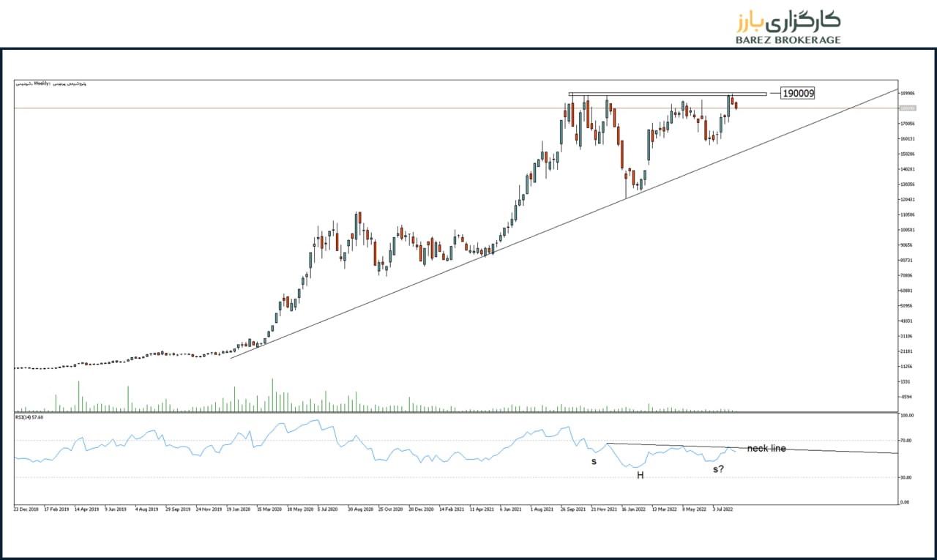
Task: Click the RSI(14) 57.60 indicator label
Action: coord(29,417)
